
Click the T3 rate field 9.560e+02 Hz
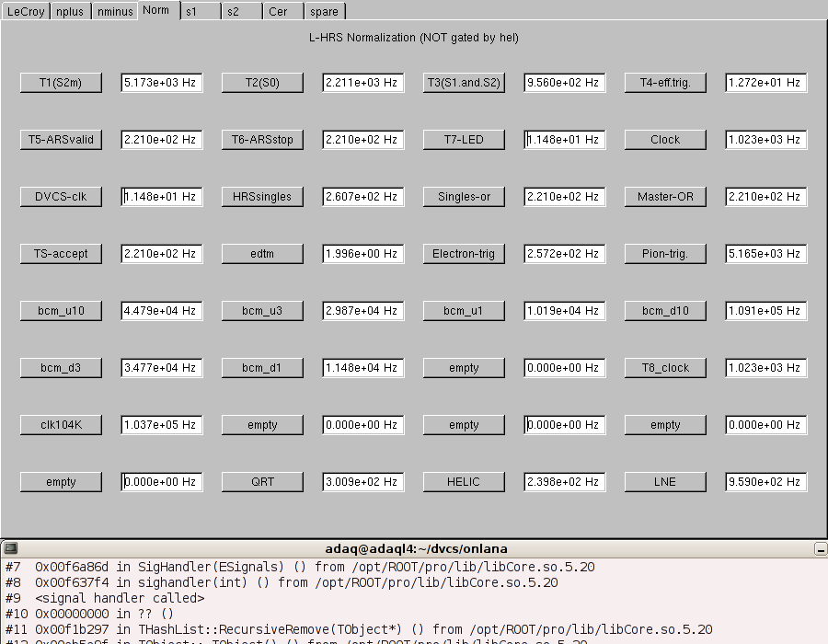565,83
